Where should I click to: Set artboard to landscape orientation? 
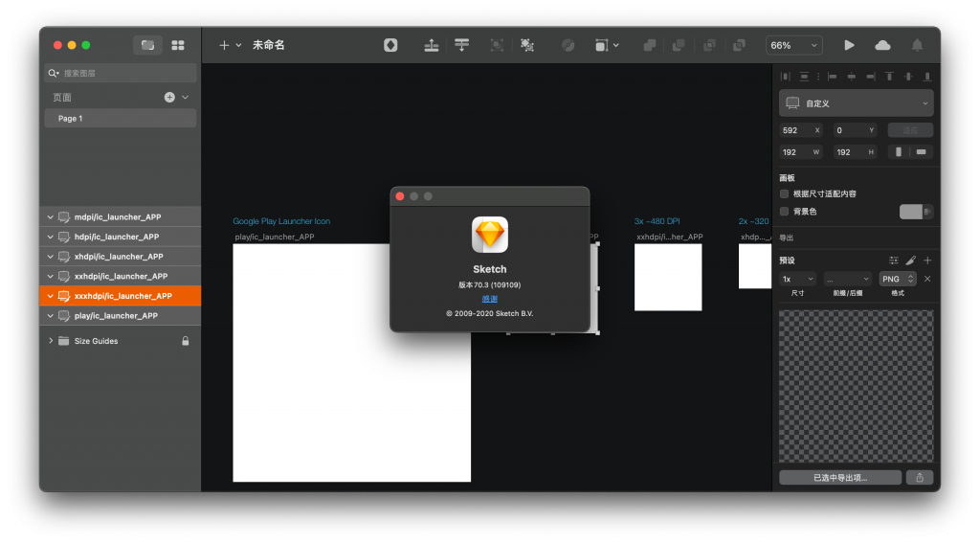click(x=922, y=152)
